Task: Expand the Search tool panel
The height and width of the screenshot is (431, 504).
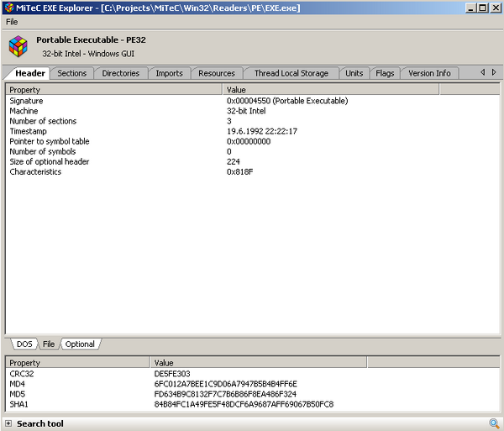Action: pos(8,423)
